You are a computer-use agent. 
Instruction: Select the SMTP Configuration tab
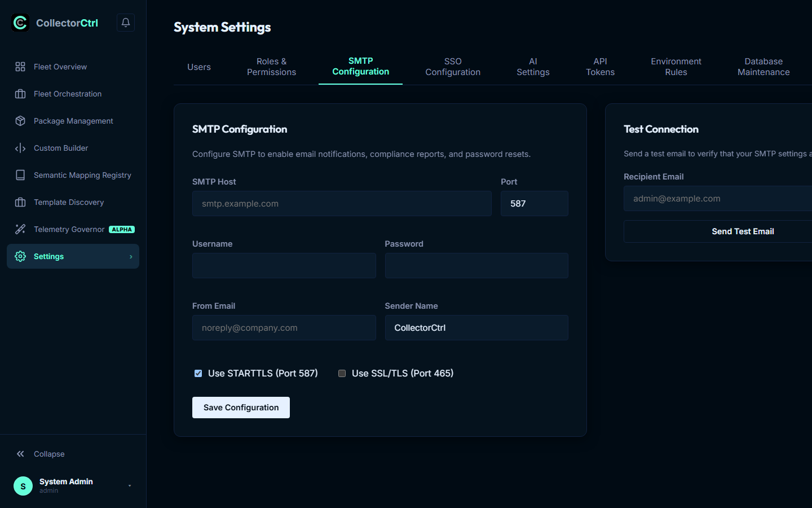tap(361, 66)
